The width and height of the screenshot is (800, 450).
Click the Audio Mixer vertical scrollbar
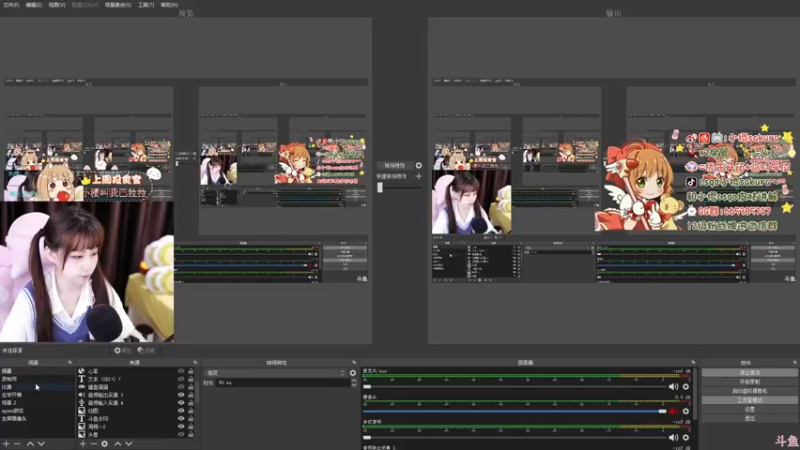(694, 393)
